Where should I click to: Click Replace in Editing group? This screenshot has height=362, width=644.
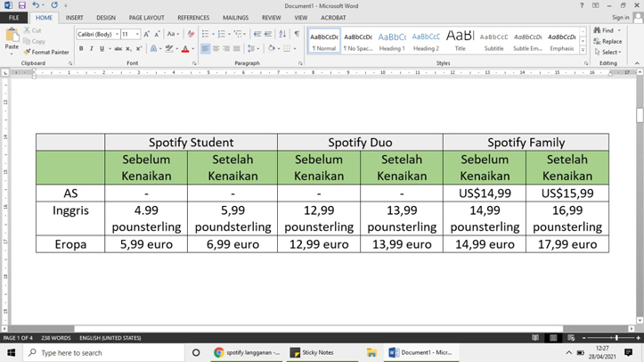point(607,42)
